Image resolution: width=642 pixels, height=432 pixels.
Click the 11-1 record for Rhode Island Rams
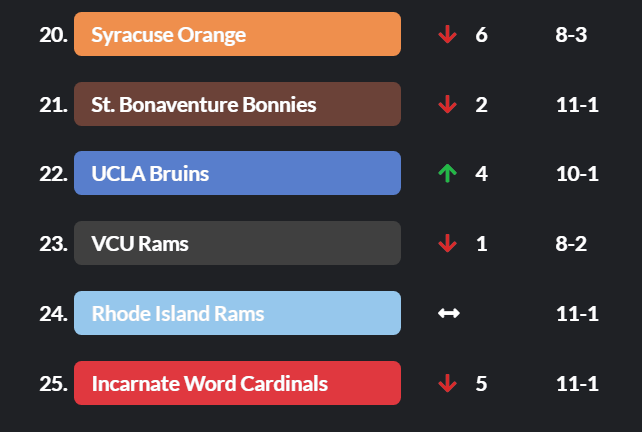tap(577, 313)
